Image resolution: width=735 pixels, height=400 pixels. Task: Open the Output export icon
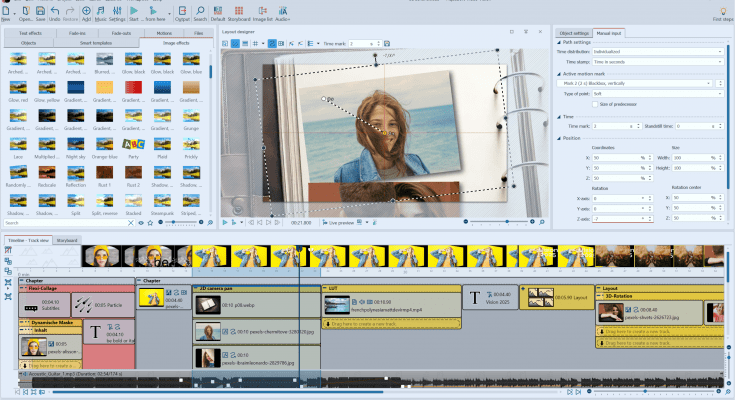coord(182,13)
